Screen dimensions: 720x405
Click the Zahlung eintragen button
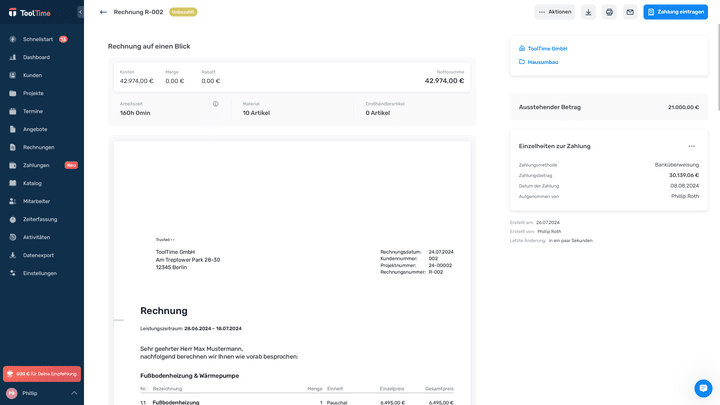tap(675, 12)
